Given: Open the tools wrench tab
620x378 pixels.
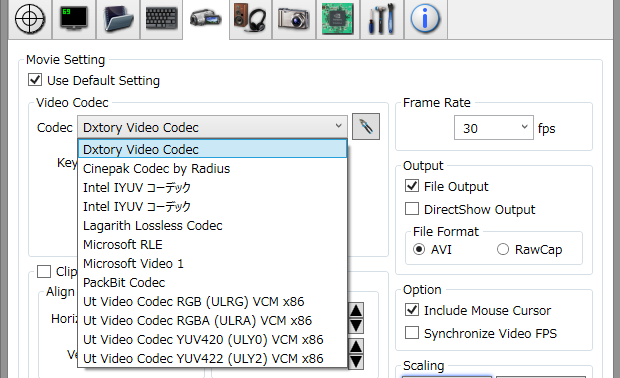Looking at the screenshot, I should point(382,19).
